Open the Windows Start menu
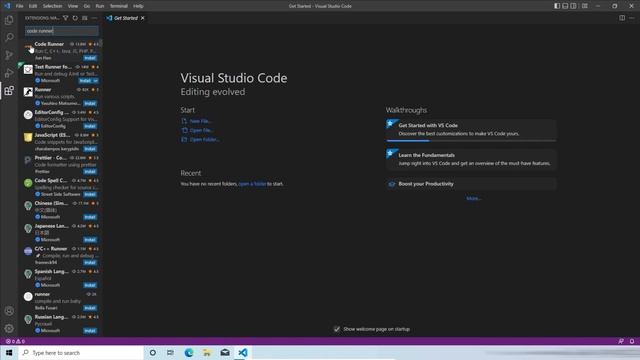This screenshot has width=640, height=360. coord(9,353)
